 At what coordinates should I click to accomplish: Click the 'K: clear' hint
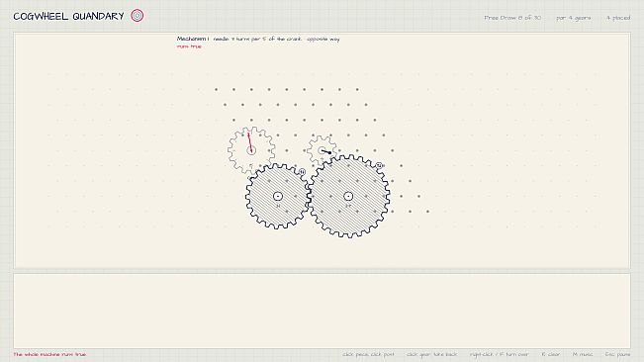pyautogui.click(x=551, y=354)
